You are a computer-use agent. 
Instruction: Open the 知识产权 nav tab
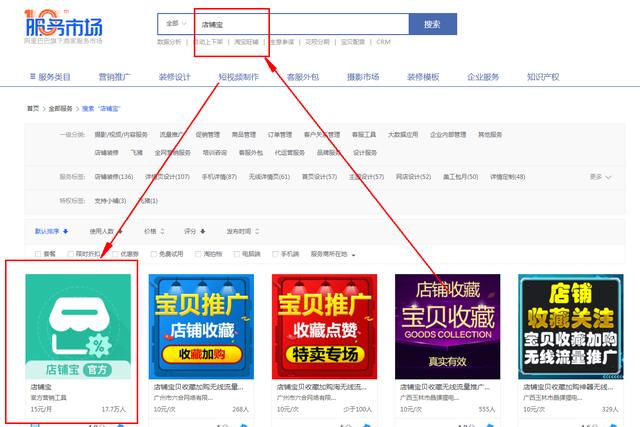click(543, 77)
